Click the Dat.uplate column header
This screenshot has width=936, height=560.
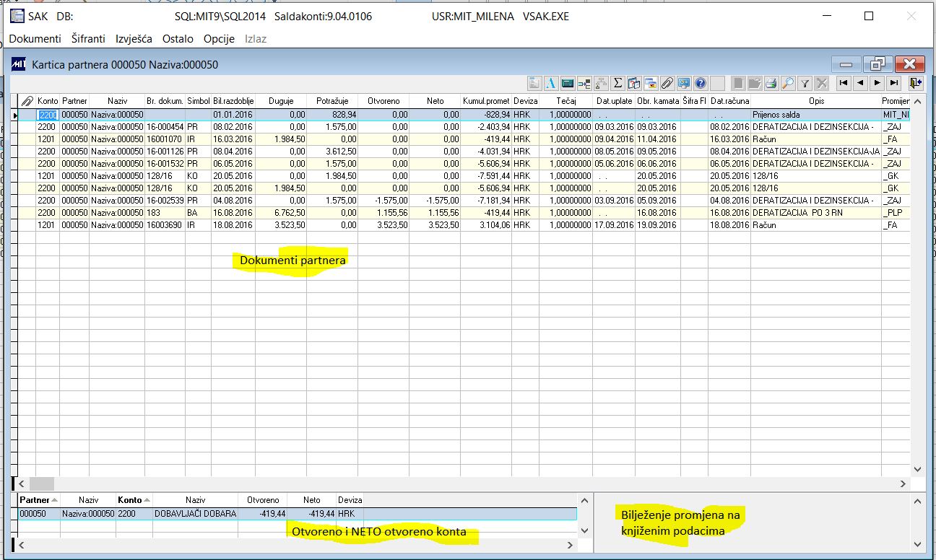613,101
